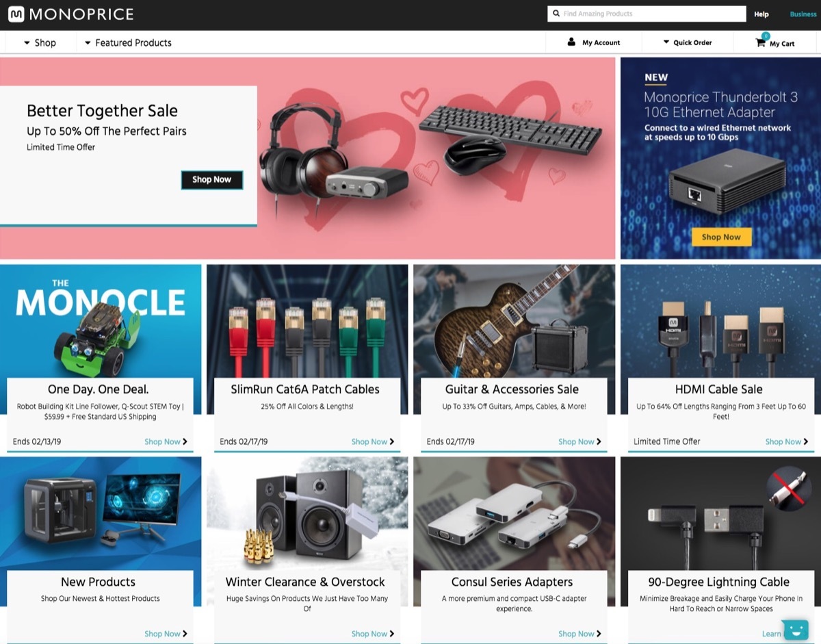Open the My Cart shopping cart icon

click(x=759, y=41)
